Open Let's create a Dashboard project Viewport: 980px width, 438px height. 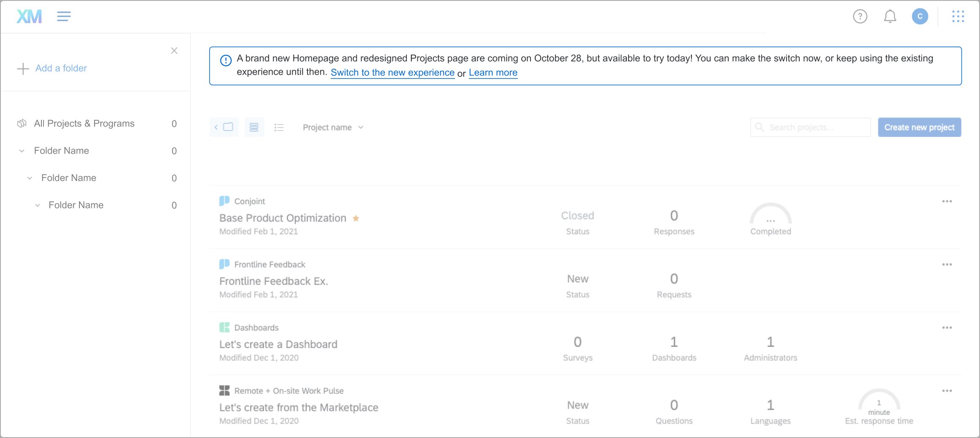pos(278,344)
